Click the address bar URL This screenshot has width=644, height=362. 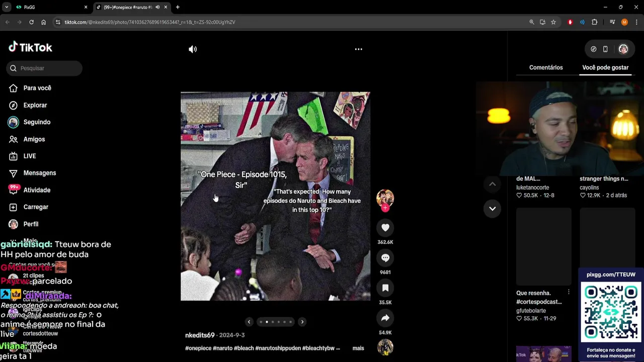coord(150,22)
